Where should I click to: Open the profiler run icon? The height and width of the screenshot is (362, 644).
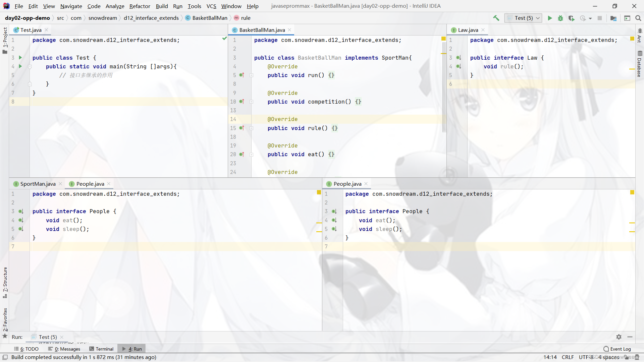pos(583,18)
